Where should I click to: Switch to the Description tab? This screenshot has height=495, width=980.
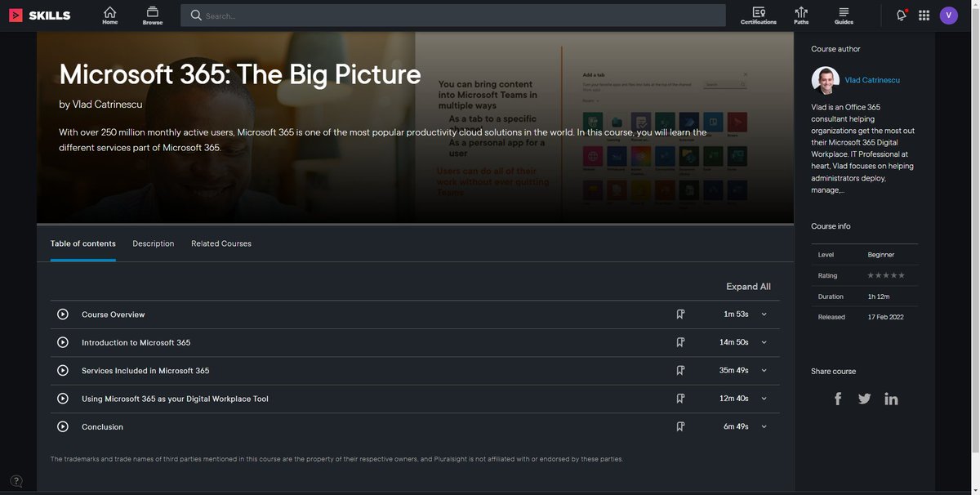(154, 243)
